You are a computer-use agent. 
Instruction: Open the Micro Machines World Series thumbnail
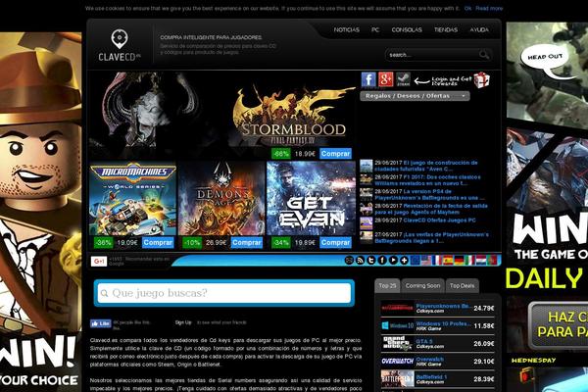point(132,199)
